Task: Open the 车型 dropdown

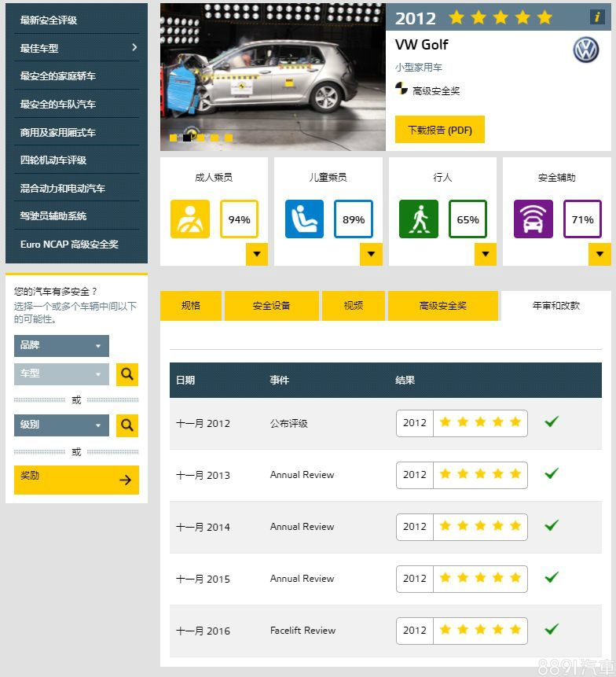Action: click(x=61, y=374)
